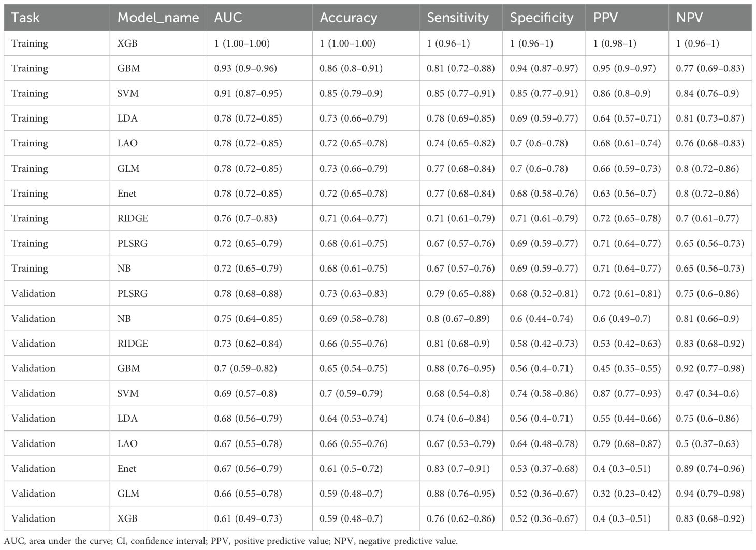The width and height of the screenshot is (756, 550).
Task: Click the PPV column header
Action: (606, 18)
